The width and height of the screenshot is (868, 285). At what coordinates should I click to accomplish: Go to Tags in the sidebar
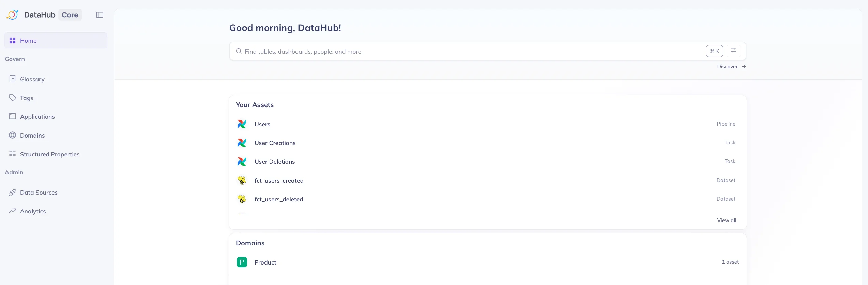tap(56, 98)
